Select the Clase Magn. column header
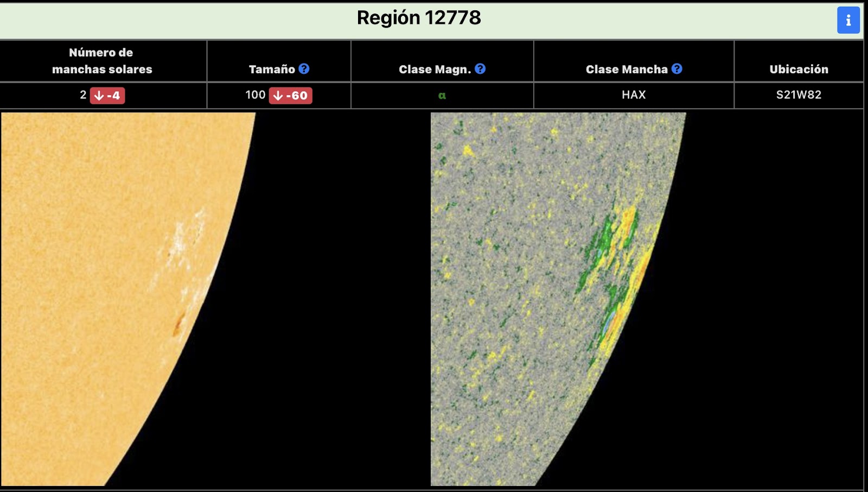Screen dimensions: 868x492 coord(435,69)
